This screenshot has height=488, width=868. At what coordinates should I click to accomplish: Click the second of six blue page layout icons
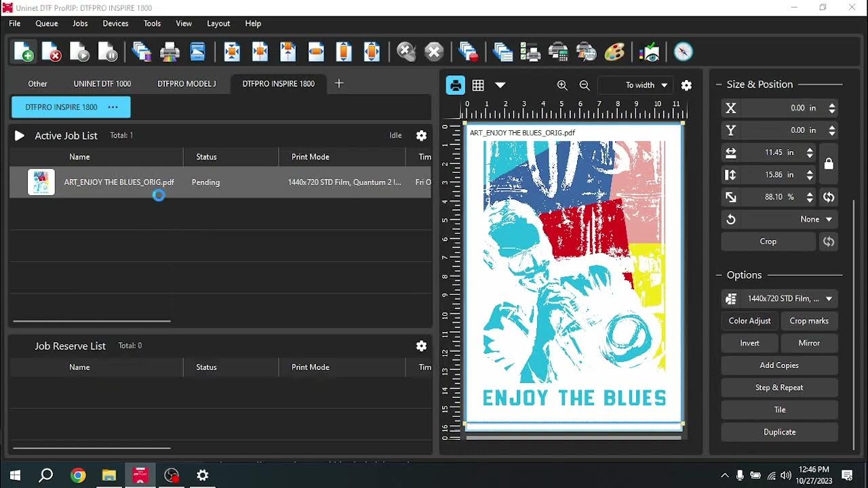pos(260,52)
